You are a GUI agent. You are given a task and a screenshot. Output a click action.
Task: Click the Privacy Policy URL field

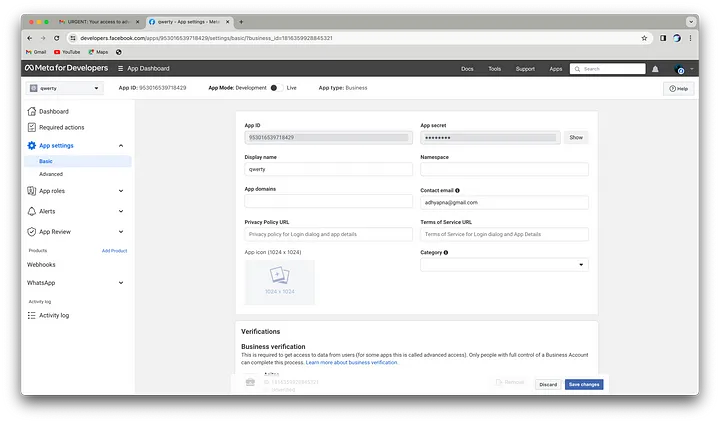328,234
